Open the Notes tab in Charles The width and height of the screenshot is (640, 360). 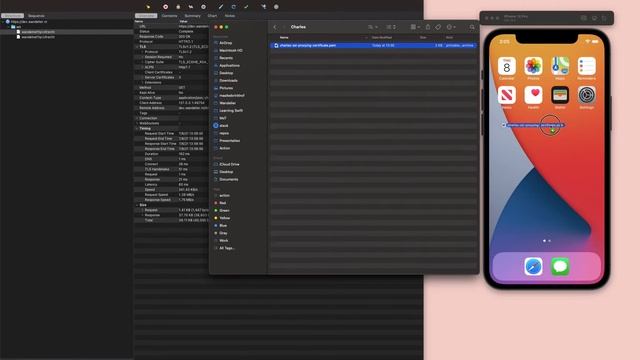click(x=230, y=16)
